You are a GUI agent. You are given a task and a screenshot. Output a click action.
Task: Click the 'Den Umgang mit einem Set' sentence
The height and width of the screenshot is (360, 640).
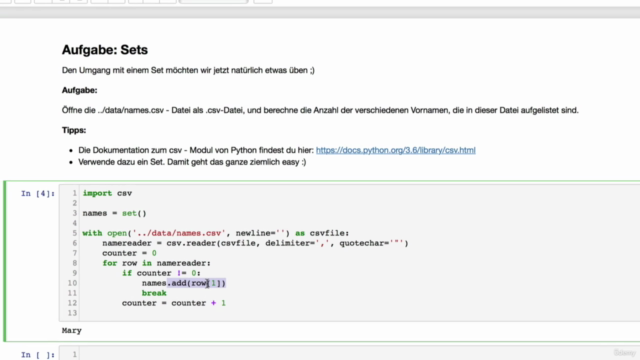coord(188,70)
